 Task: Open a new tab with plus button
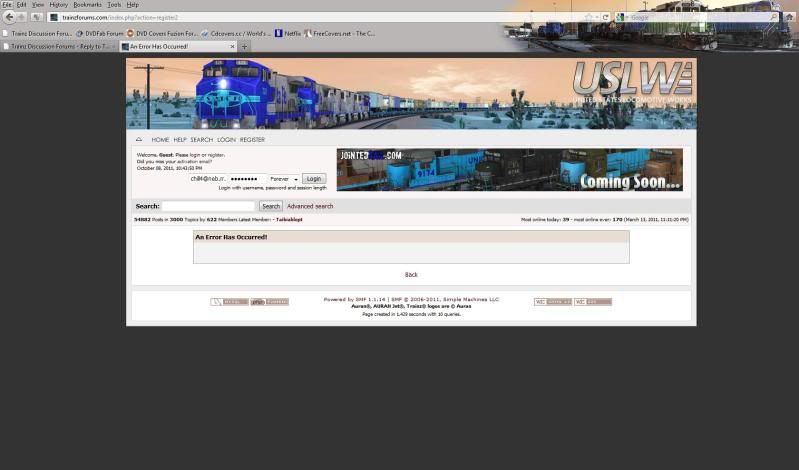click(x=245, y=46)
